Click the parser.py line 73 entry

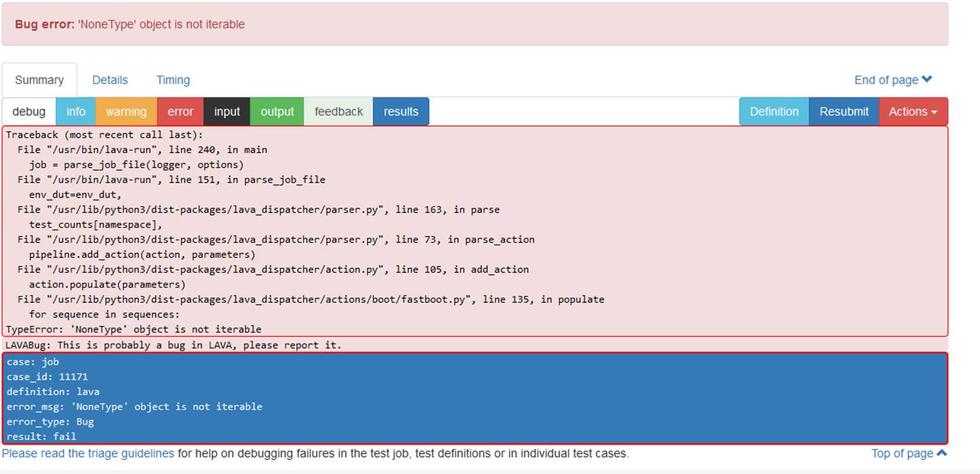[x=276, y=239]
